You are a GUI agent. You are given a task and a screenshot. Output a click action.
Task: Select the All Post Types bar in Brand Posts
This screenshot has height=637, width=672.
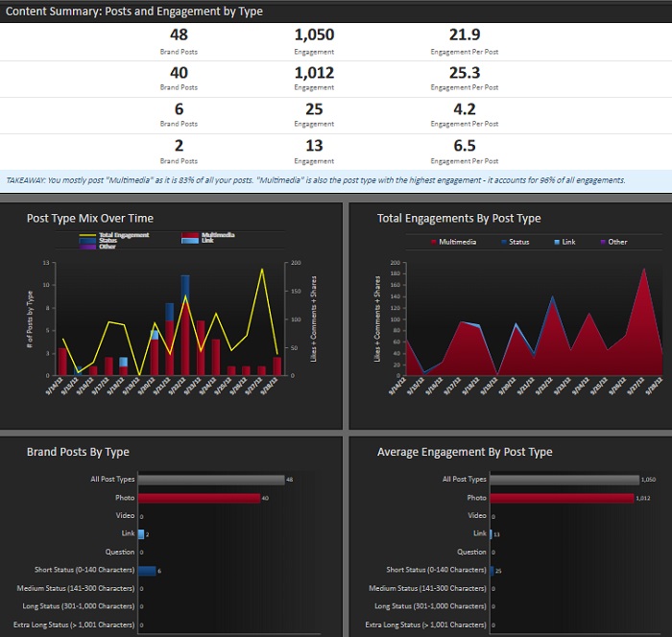click(210, 479)
